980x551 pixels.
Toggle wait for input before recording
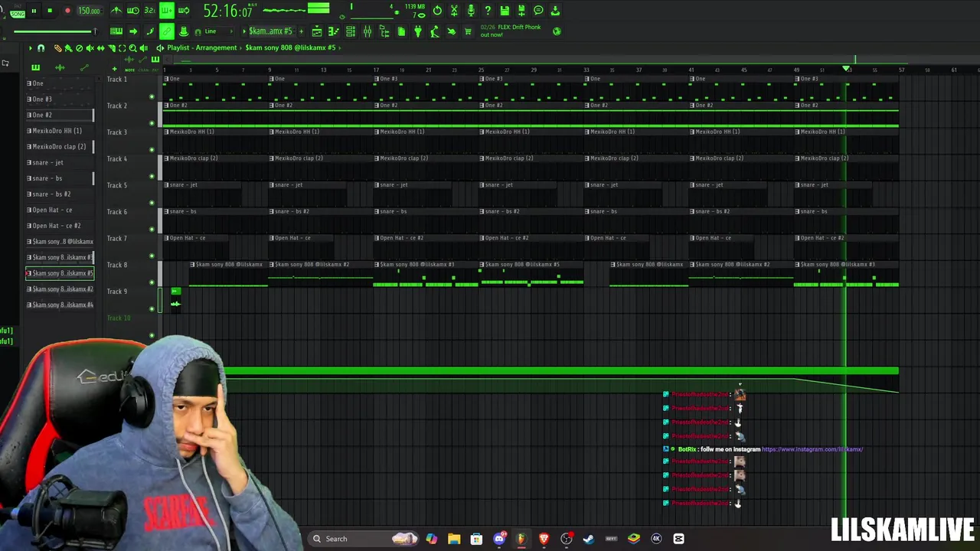pos(133,11)
